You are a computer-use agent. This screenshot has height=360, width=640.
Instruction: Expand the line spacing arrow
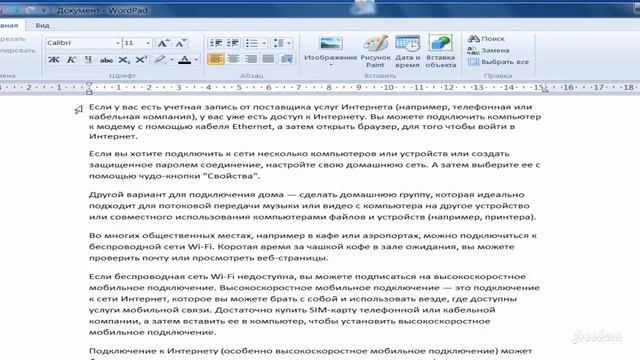coord(289,43)
